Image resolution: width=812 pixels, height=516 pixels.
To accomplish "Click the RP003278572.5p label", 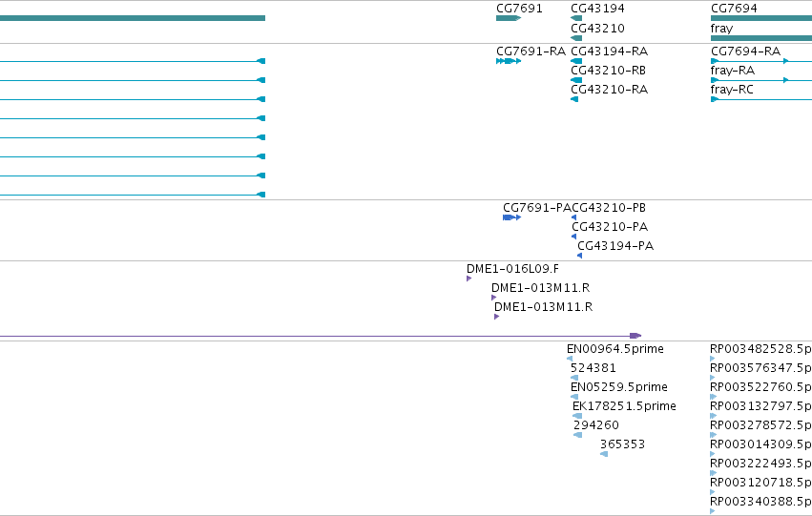I will point(760,426).
